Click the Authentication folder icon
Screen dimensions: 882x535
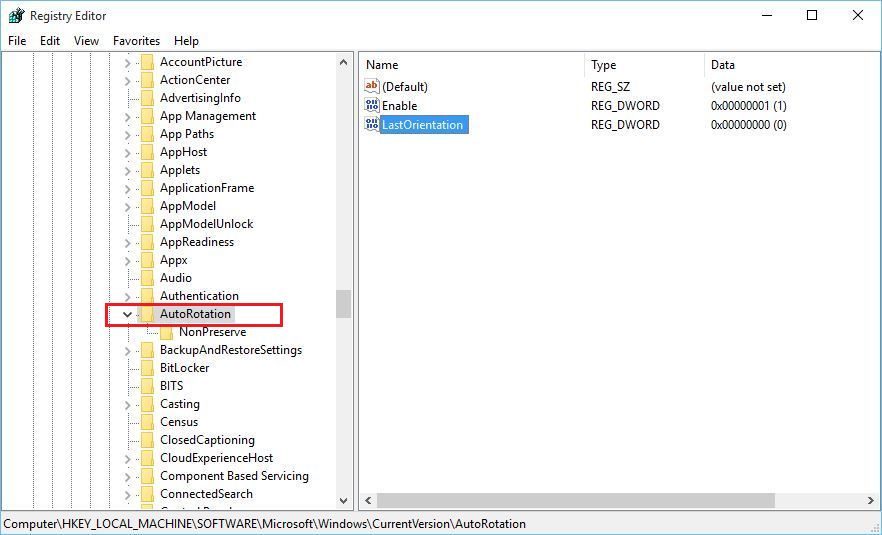tap(147, 296)
